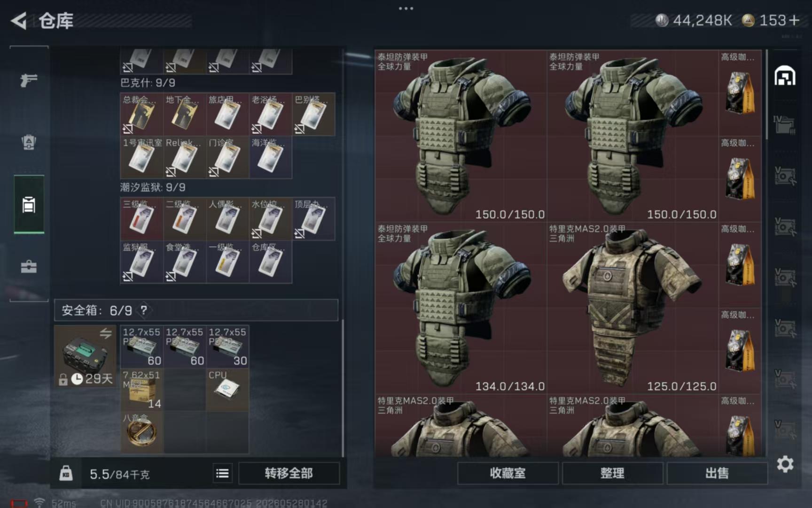Select the 特里克MAS2.0装甲 with 125.0/125.0 durability
This screenshot has width=812, height=508.
point(632,308)
